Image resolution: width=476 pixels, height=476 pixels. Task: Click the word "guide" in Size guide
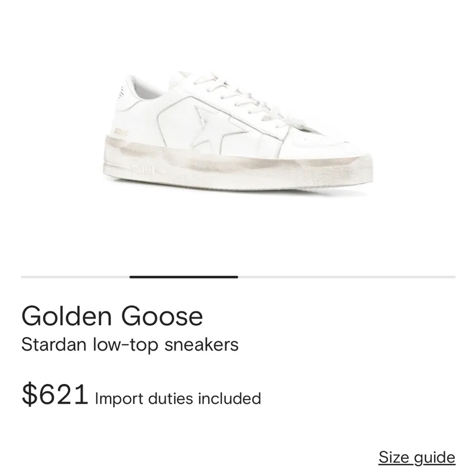click(x=435, y=457)
